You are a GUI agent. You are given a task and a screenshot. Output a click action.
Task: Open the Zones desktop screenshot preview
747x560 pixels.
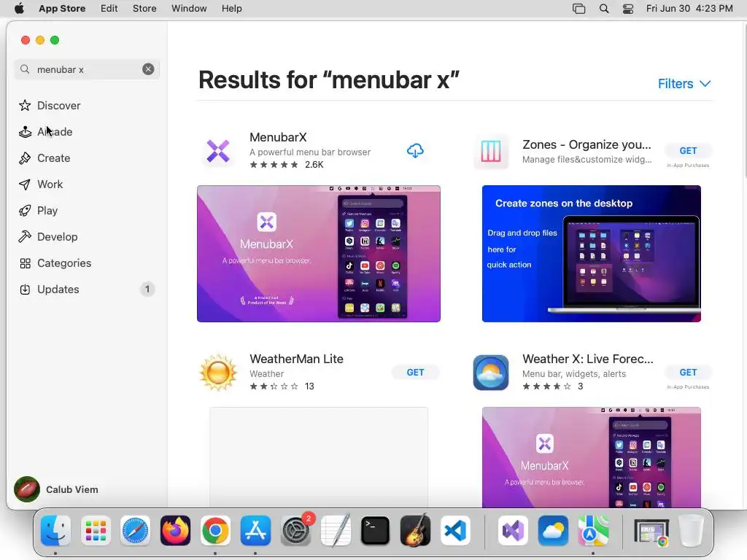pyautogui.click(x=591, y=254)
